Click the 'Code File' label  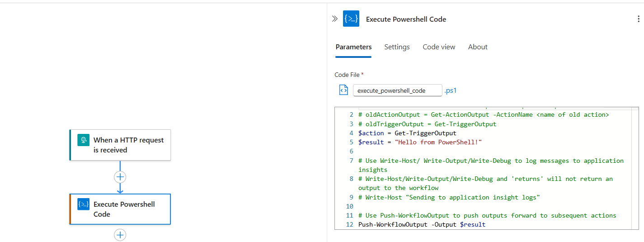(x=347, y=75)
